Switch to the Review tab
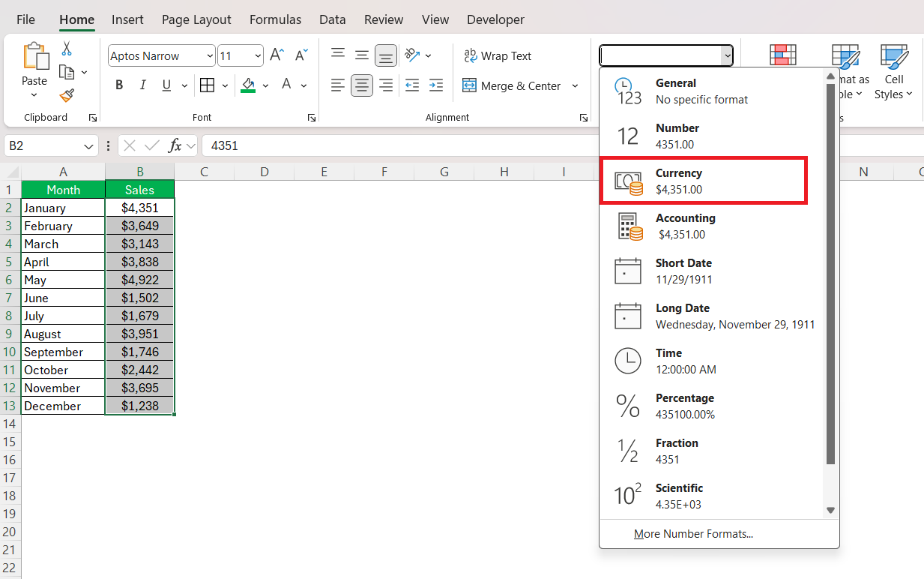 (384, 19)
